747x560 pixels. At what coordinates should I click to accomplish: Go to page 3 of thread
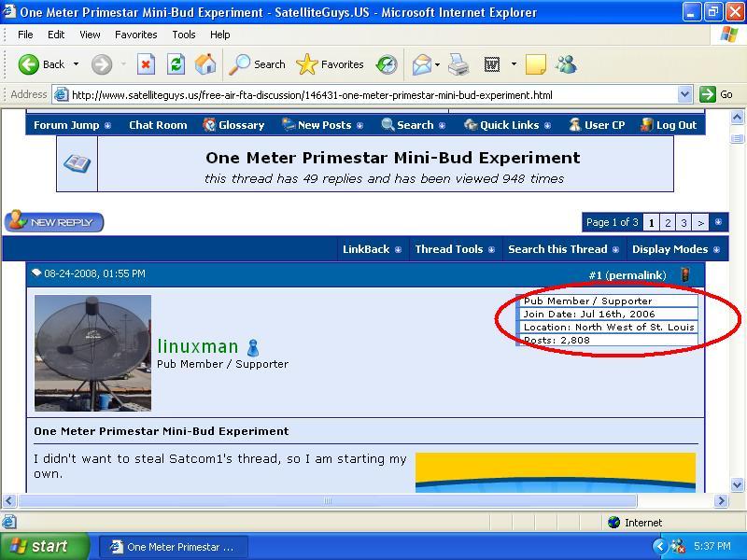point(684,222)
